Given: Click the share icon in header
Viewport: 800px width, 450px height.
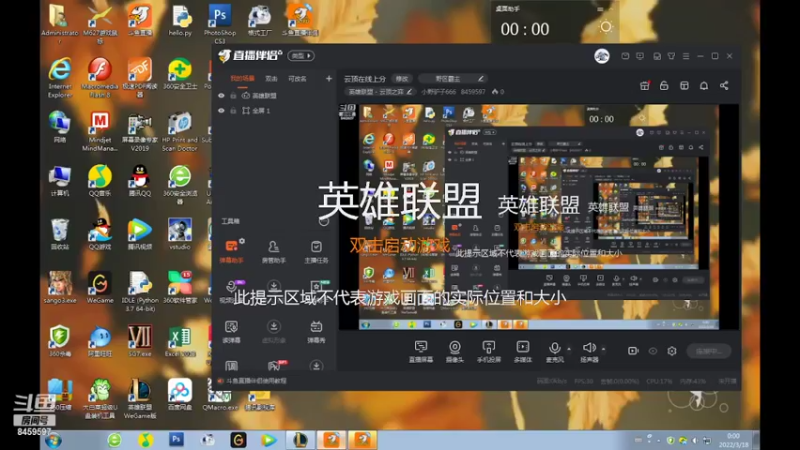Looking at the screenshot, I should tap(724, 86).
